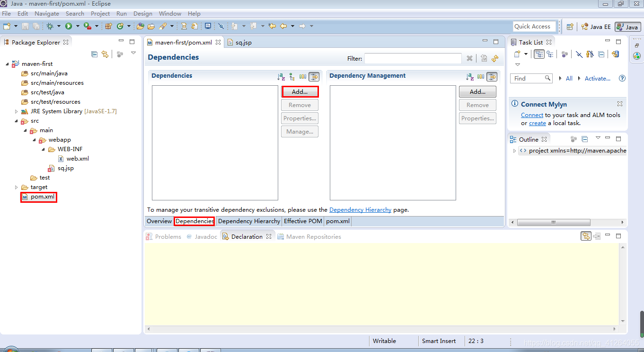Click in the Filter input field
The width and height of the screenshot is (644, 352).
coord(413,58)
